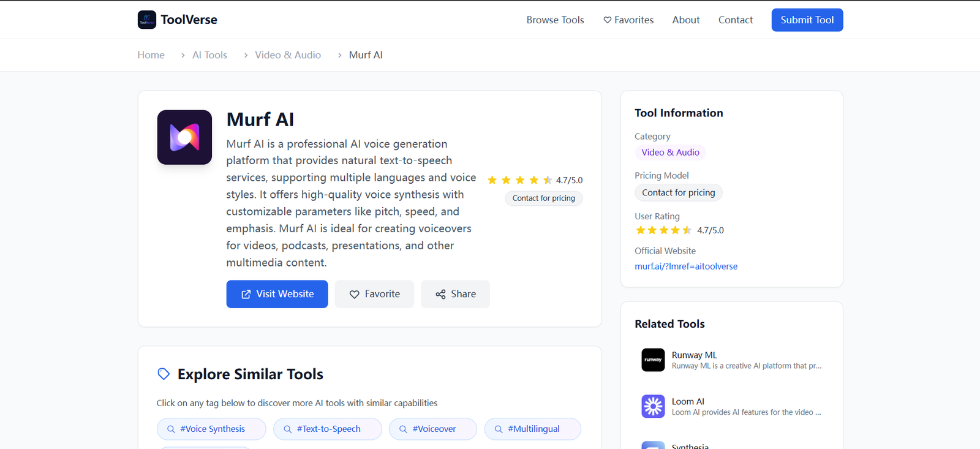
Task: Click the ToolVerse brand name
Action: click(189, 20)
